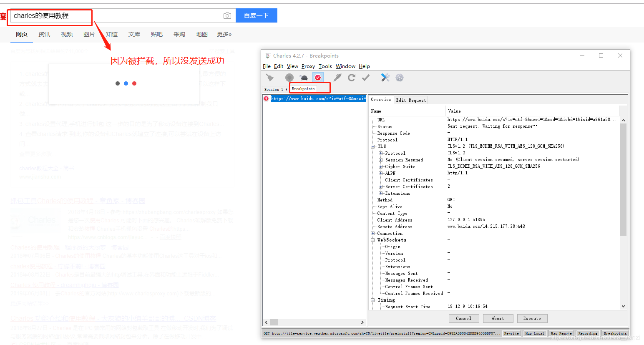This screenshot has width=644, height=345.
Task: Click the horizontal scrollbar left arrow in request list
Action: [266, 322]
